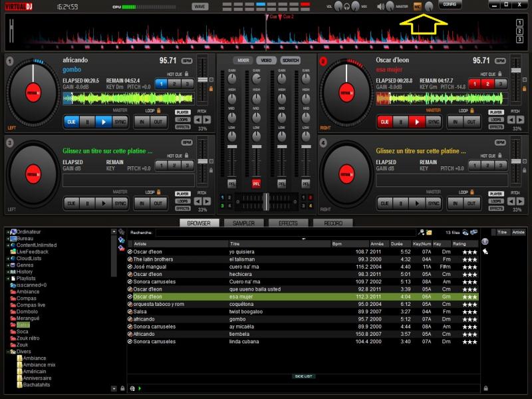Click the red CUE button on deck 2

pos(385,122)
